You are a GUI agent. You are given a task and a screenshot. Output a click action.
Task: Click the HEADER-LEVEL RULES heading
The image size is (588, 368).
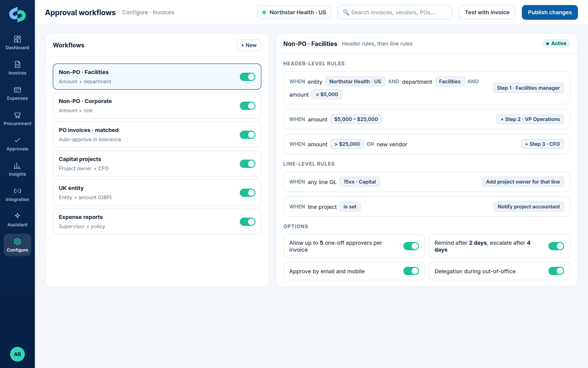click(314, 63)
